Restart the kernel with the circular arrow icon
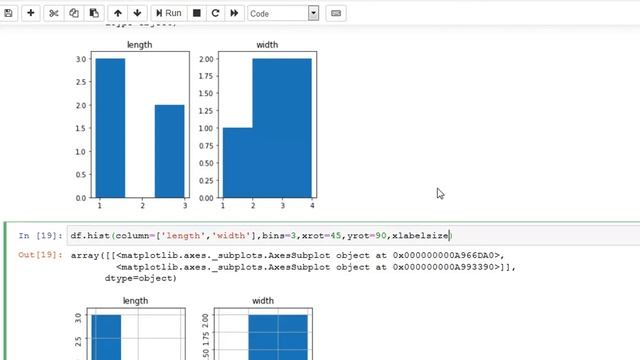The image size is (640, 360). (x=216, y=13)
